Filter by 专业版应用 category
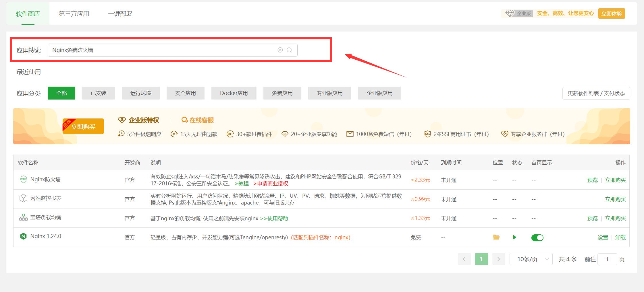The image size is (644, 292). 330,93
